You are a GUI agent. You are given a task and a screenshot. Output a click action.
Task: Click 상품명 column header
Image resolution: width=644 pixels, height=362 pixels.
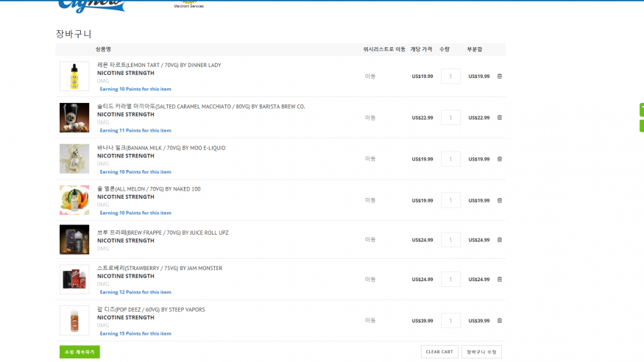tap(103, 49)
